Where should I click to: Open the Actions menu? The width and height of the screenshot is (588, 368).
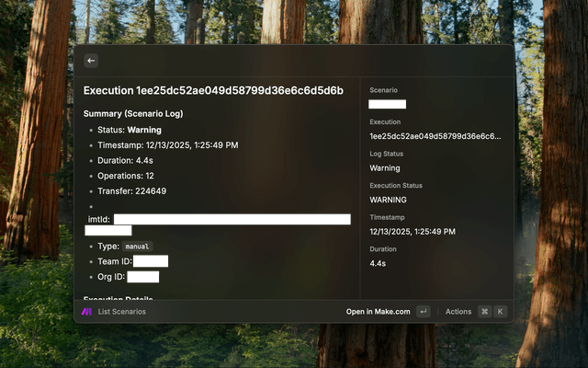pyautogui.click(x=458, y=312)
